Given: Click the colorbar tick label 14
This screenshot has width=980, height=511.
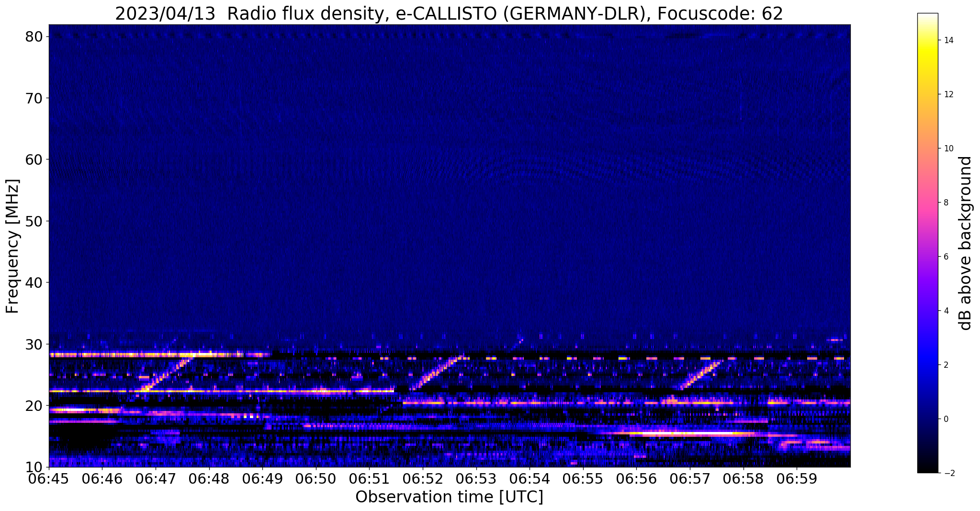Looking at the screenshot, I should pos(948,40).
